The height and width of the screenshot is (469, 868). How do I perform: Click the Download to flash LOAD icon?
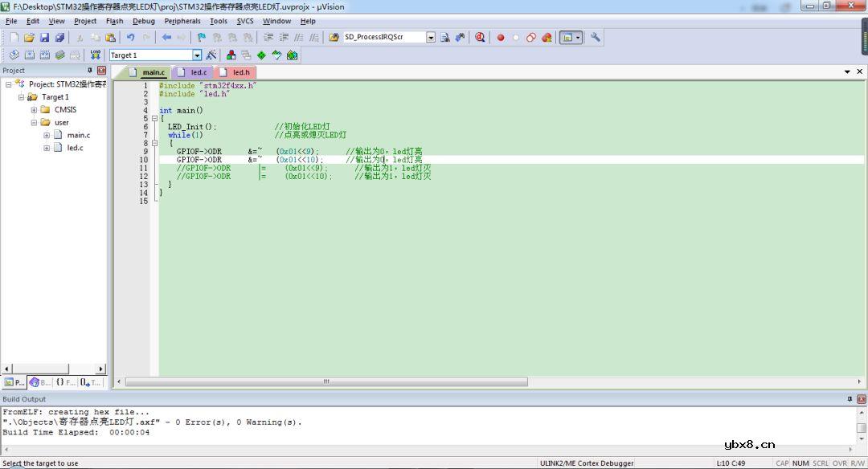click(x=96, y=55)
